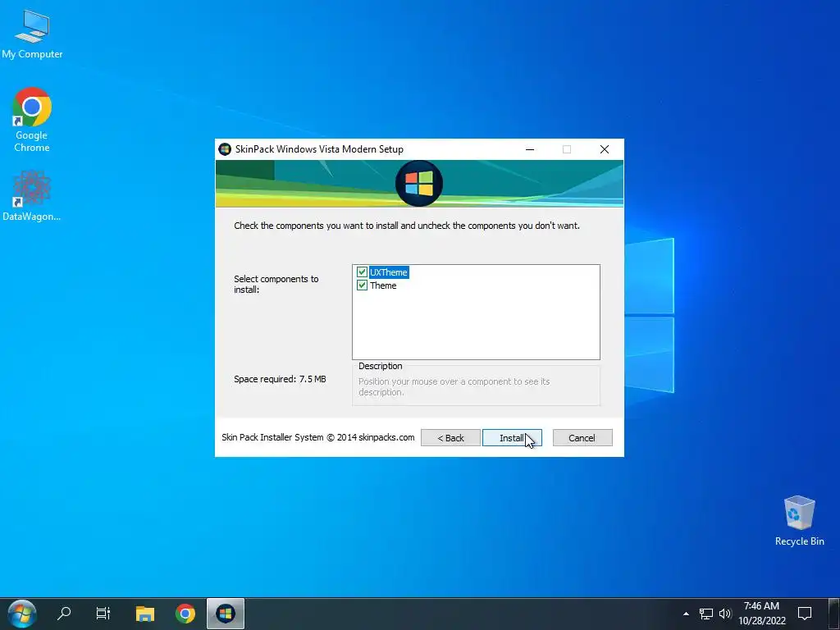Select the SkinPack setup taskbar button

pos(226,614)
